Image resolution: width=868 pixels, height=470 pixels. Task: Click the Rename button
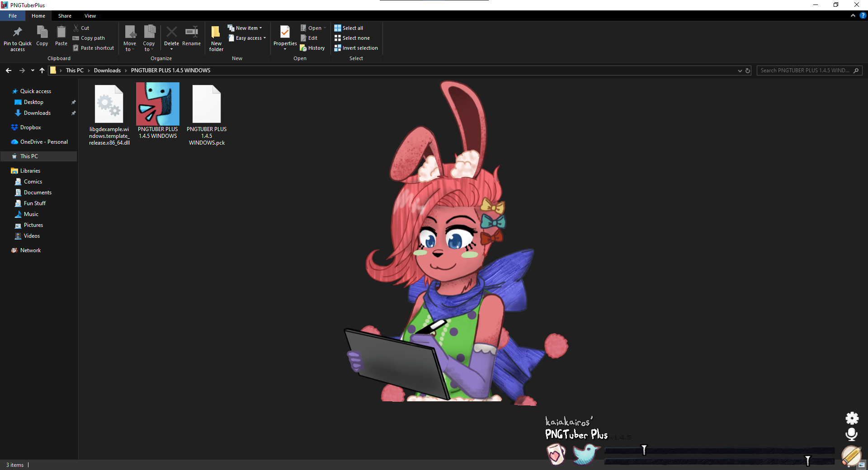point(191,36)
